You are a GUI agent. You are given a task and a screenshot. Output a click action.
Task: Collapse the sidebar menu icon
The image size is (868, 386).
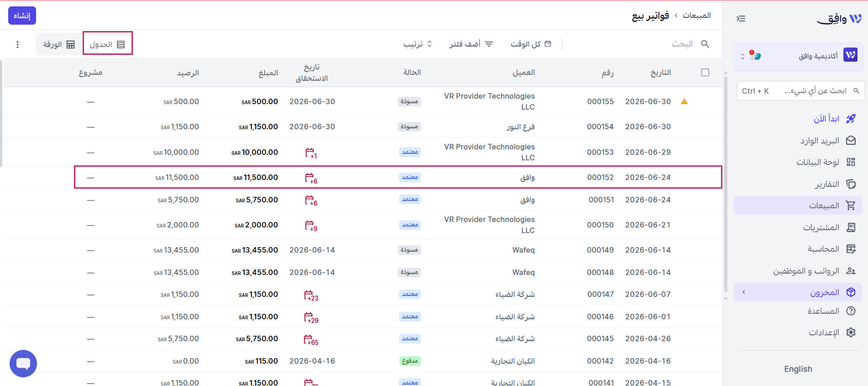pos(741,18)
